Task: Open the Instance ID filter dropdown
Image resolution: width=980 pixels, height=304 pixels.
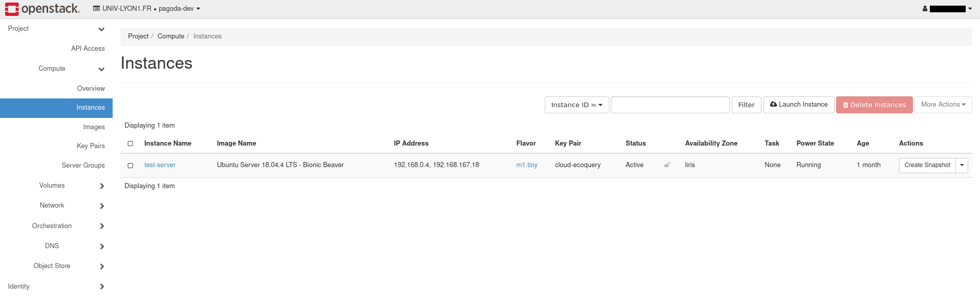Action: pyautogui.click(x=577, y=105)
